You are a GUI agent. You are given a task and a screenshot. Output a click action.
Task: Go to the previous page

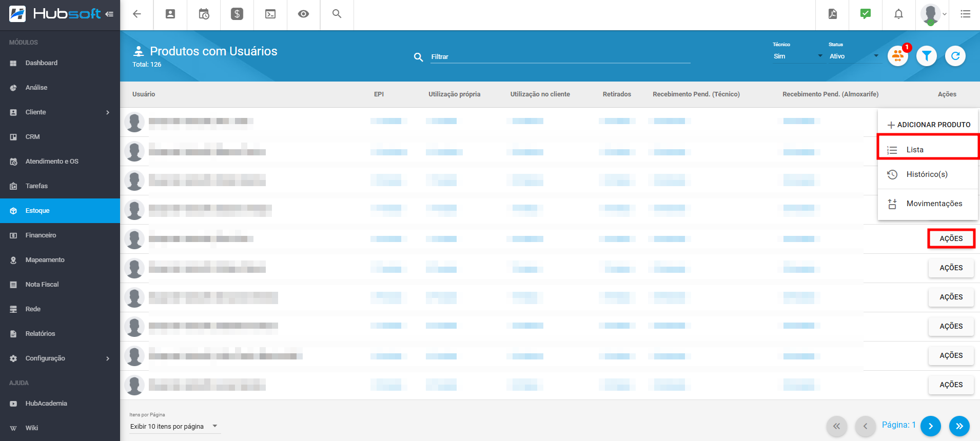pos(865,426)
